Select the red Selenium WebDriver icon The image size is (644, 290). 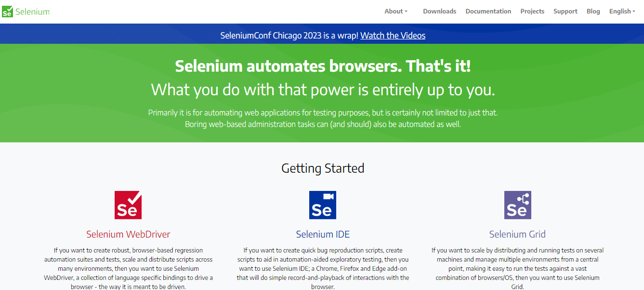coord(128,204)
